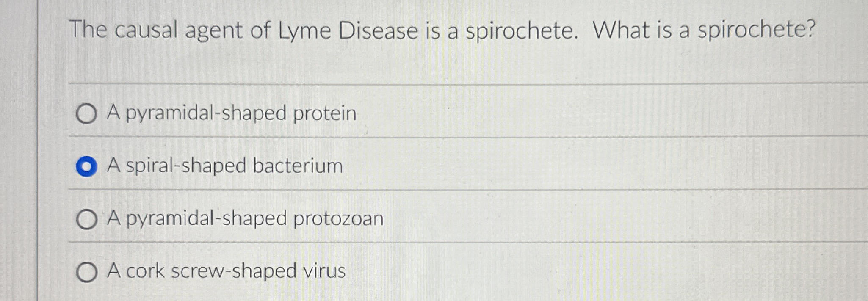
Task: Click the 'A spiral-shaped bacterium' label
Action: (x=224, y=165)
